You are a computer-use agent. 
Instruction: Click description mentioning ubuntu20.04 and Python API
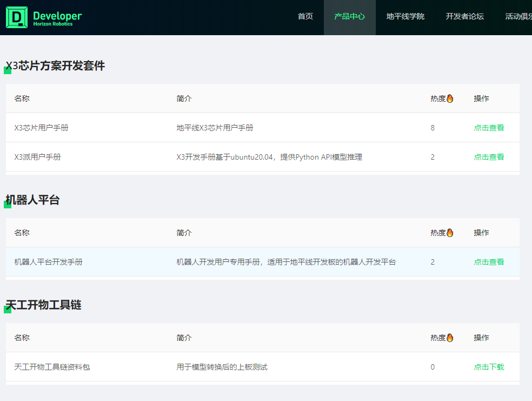click(x=269, y=157)
